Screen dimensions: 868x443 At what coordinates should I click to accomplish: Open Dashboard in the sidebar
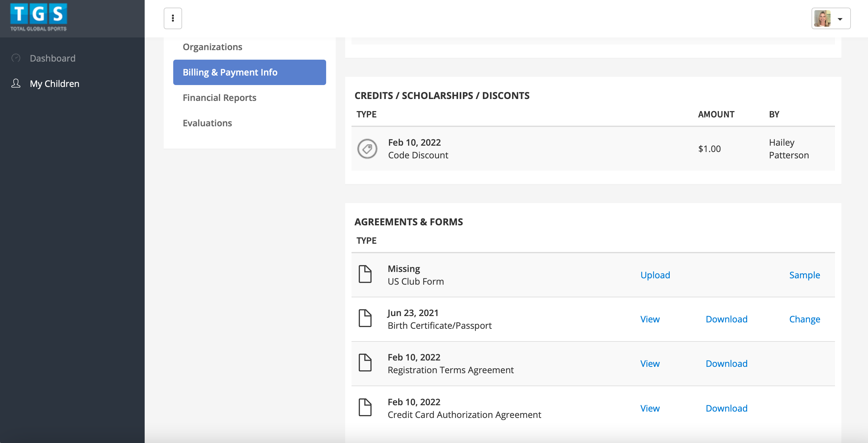[53, 58]
